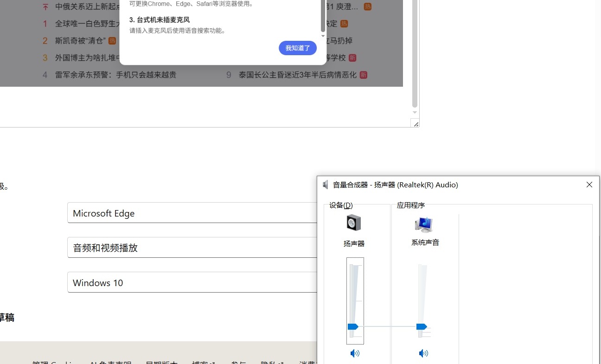Click the resize handle at the frame corner
The height and width of the screenshot is (364, 601).
[x=415, y=123]
